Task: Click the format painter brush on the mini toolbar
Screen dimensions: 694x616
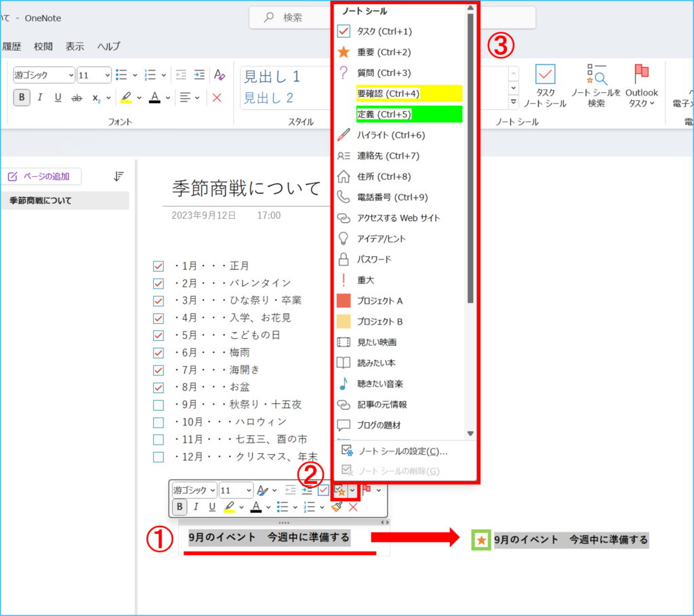Action: click(337, 507)
